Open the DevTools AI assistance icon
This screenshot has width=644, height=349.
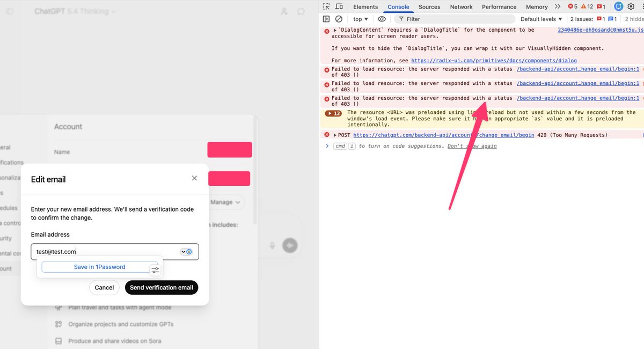(618, 6)
